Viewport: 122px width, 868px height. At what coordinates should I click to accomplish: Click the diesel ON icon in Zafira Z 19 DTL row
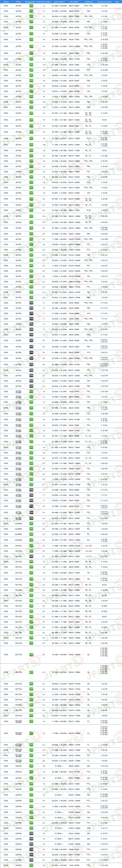coord(31,834)
